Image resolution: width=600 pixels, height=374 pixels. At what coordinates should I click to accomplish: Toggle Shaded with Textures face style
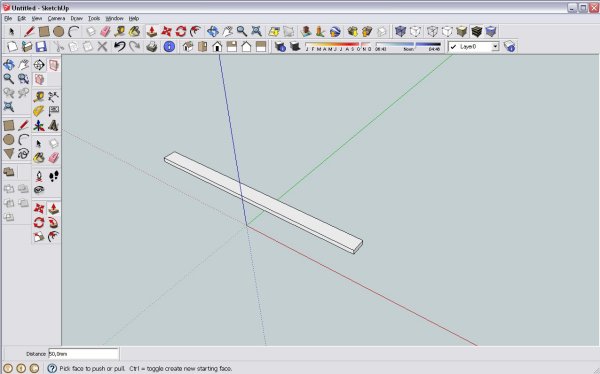coord(476,31)
